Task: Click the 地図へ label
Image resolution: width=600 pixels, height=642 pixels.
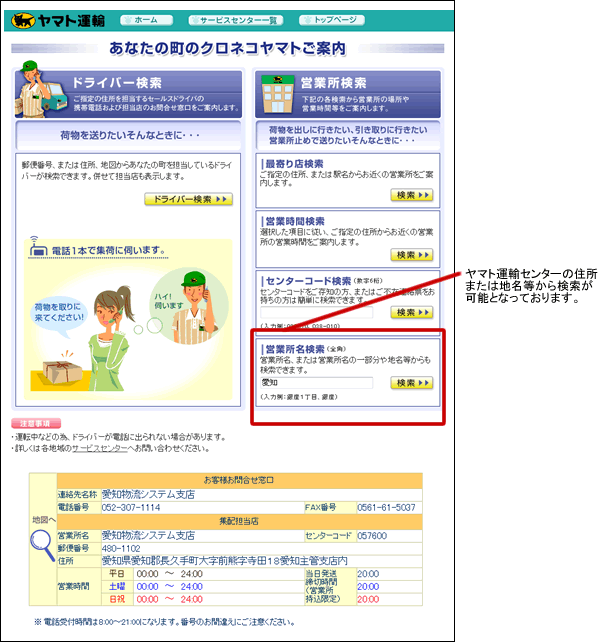Action: [43, 520]
